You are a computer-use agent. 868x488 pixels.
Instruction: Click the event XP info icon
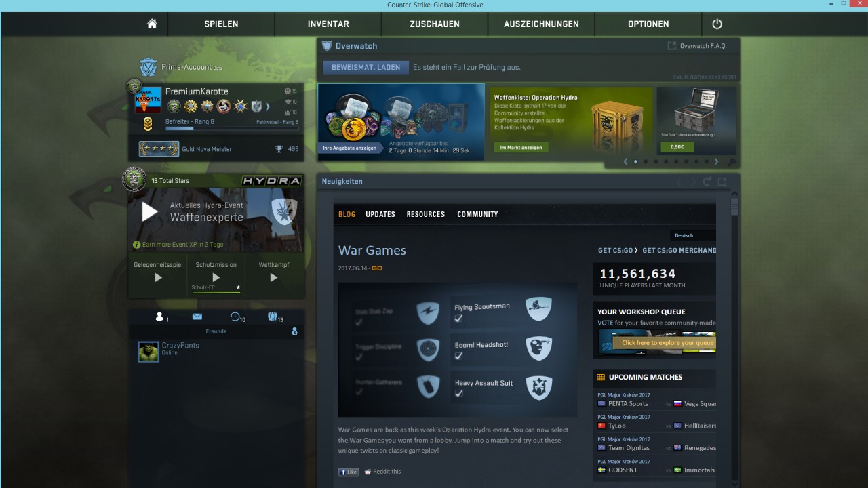tap(136, 245)
